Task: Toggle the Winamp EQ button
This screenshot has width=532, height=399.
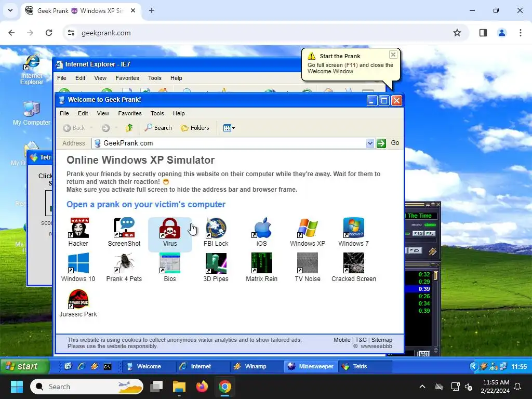Action: (x=418, y=233)
